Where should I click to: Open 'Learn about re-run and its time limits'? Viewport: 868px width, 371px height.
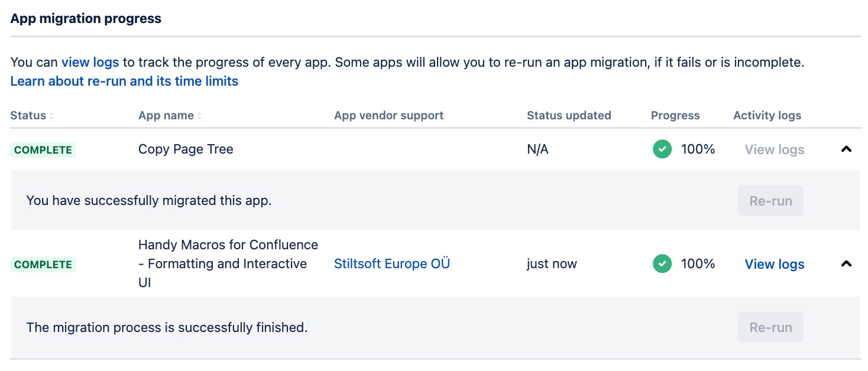click(124, 81)
